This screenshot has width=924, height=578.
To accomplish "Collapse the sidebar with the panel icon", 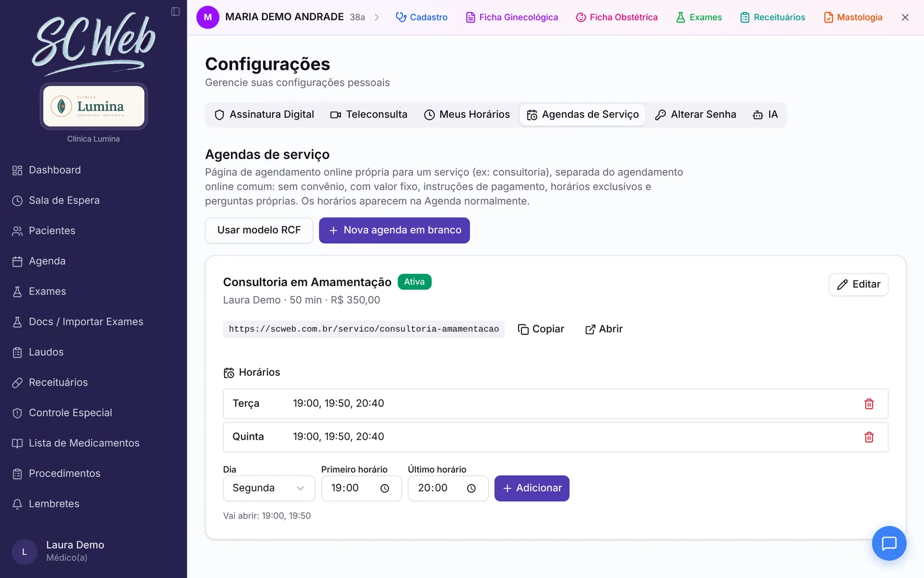I will click(176, 12).
